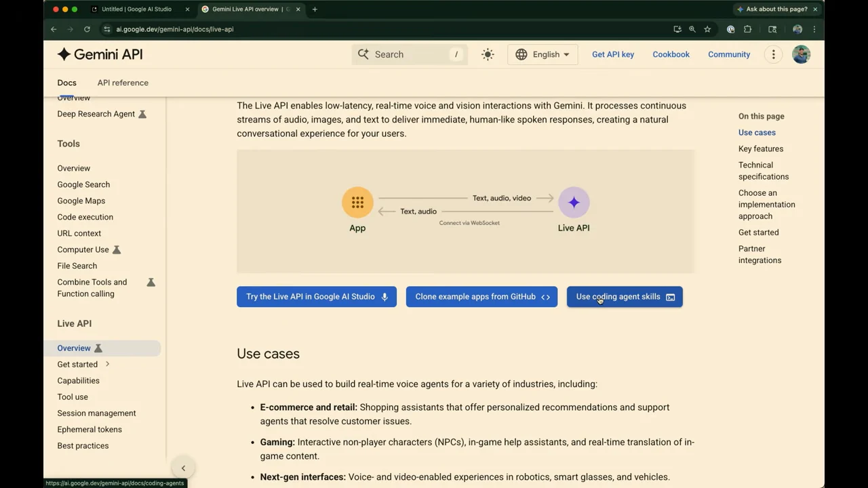This screenshot has width=868, height=488.
Task: Click Clone example apps from GitHub
Action: coord(481,297)
